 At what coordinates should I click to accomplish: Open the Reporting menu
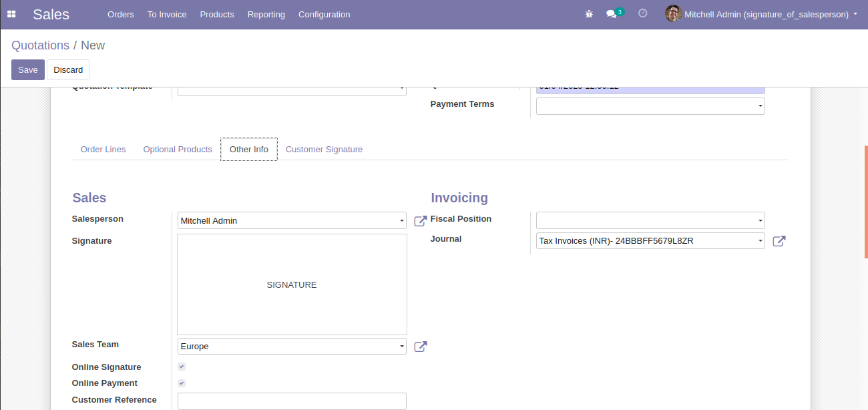[266, 14]
